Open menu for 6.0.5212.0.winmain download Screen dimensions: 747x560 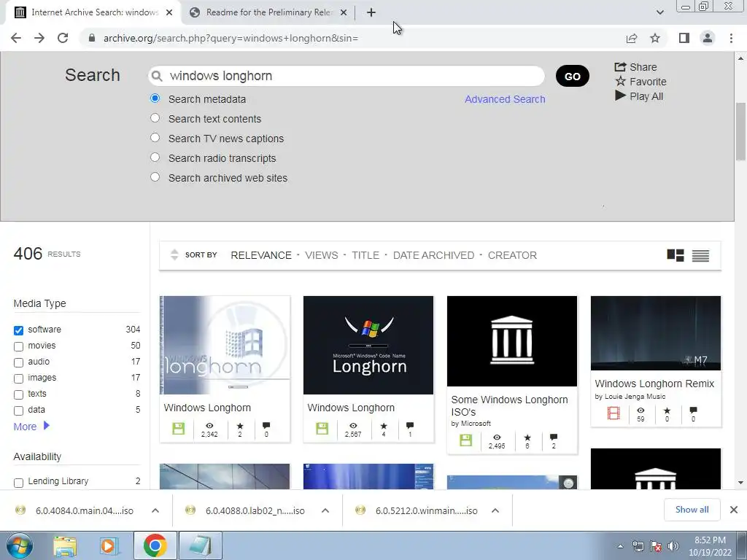pyautogui.click(x=495, y=510)
